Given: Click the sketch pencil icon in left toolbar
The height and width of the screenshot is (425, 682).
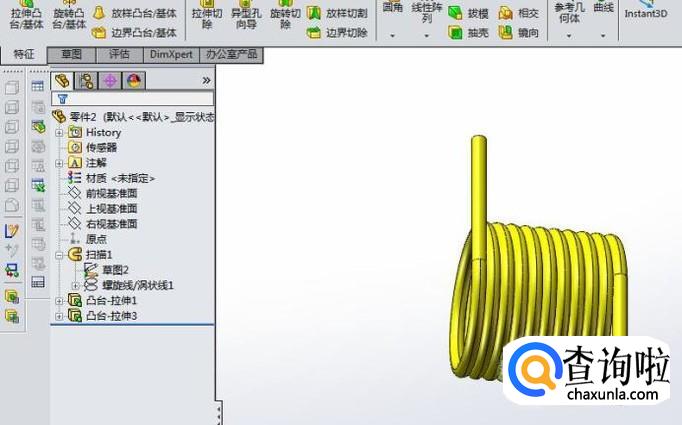Looking at the screenshot, I should pos(12,231).
